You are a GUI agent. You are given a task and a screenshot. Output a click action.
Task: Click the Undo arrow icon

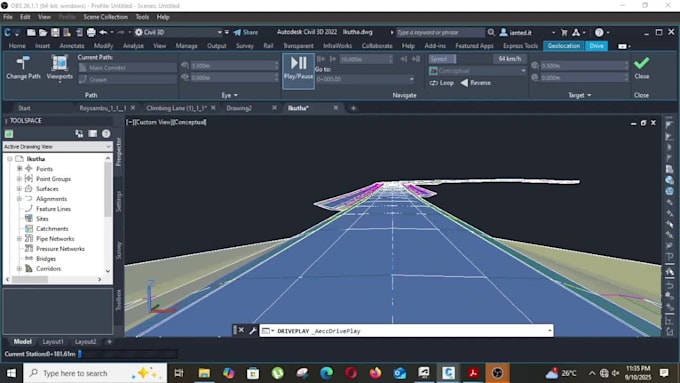pos(103,33)
